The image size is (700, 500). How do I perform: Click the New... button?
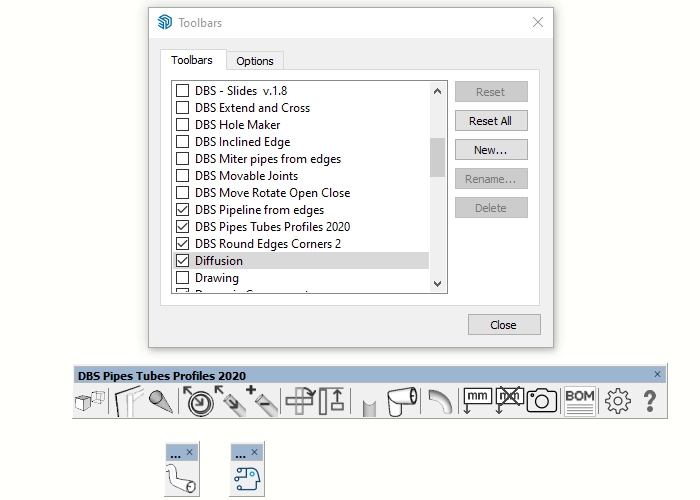coord(491,150)
